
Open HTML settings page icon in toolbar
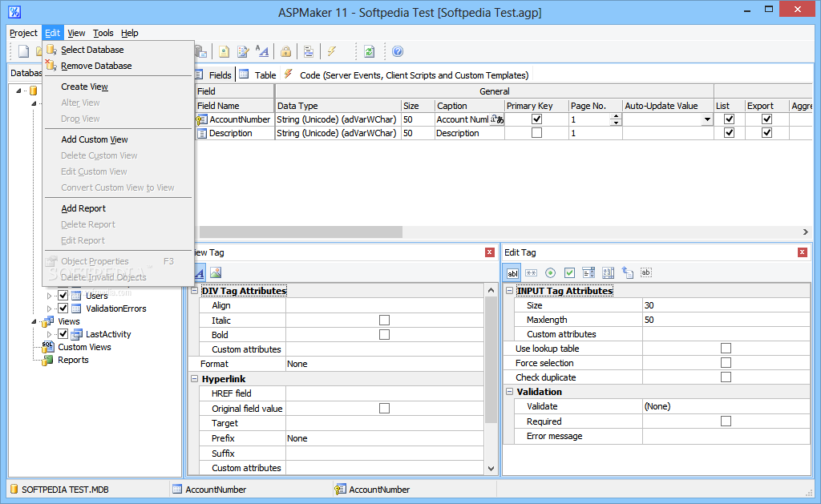(x=224, y=51)
